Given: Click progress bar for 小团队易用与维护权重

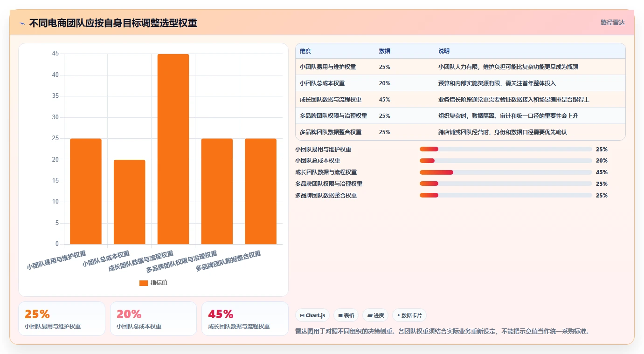Looking at the screenshot, I should pos(506,149).
